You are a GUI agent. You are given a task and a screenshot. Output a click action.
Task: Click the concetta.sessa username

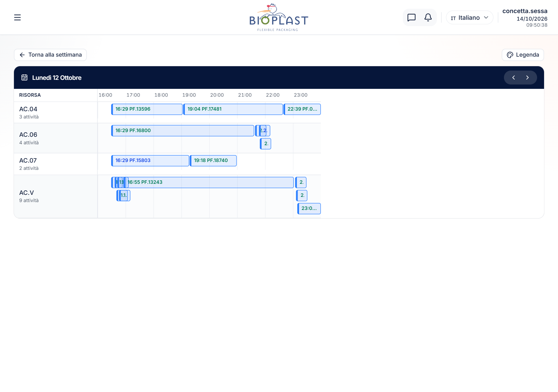coord(525,11)
